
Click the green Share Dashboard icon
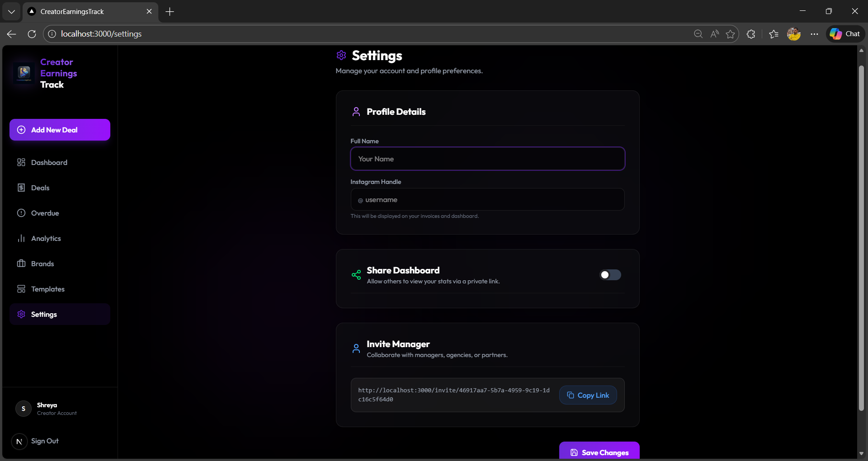[x=356, y=275]
